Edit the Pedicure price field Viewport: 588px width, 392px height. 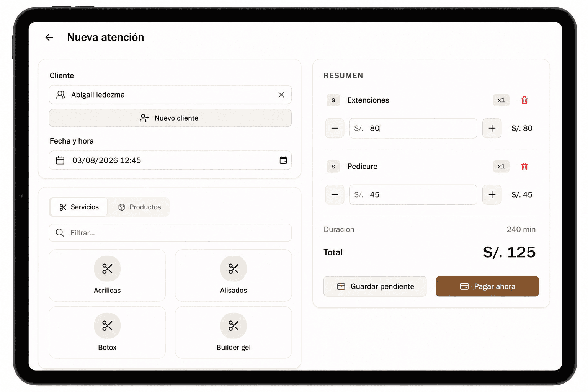[413, 194]
